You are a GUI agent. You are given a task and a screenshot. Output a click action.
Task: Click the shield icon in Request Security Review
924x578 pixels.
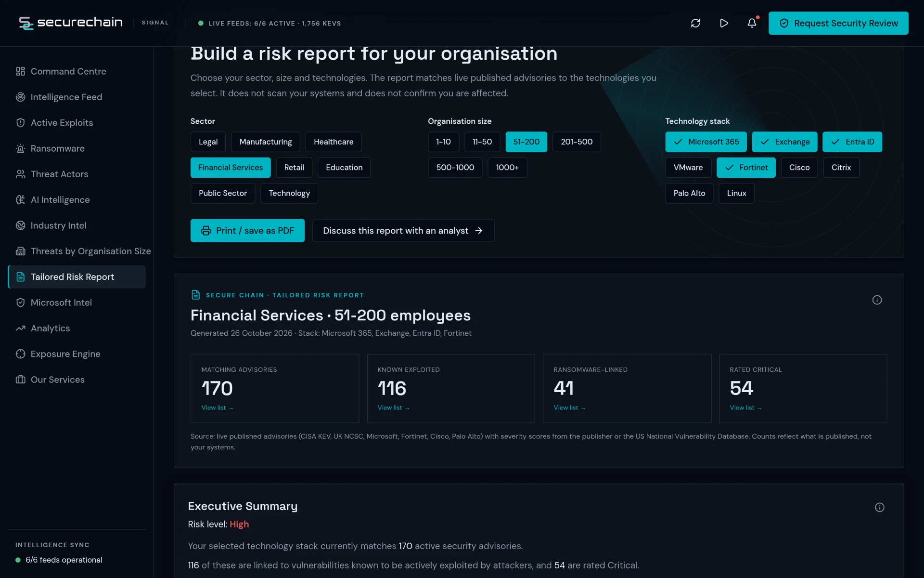pos(783,23)
